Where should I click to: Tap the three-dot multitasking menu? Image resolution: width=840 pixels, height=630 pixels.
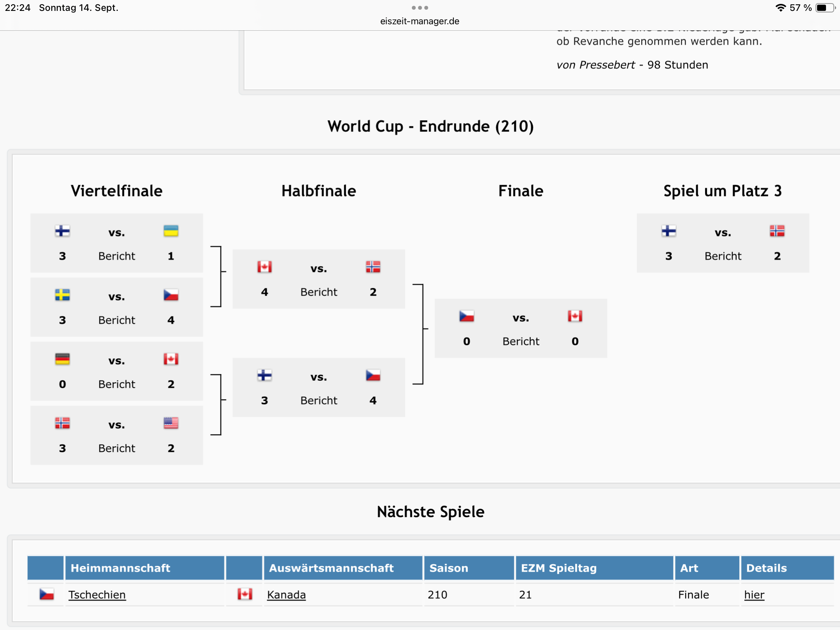420,8
